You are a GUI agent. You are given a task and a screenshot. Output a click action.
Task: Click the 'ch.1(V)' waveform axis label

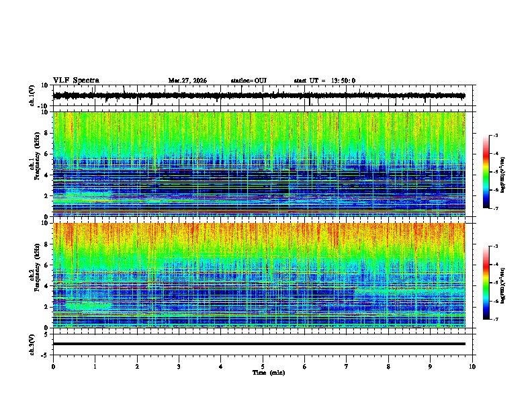pyautogui.click(x=32, y=95)
